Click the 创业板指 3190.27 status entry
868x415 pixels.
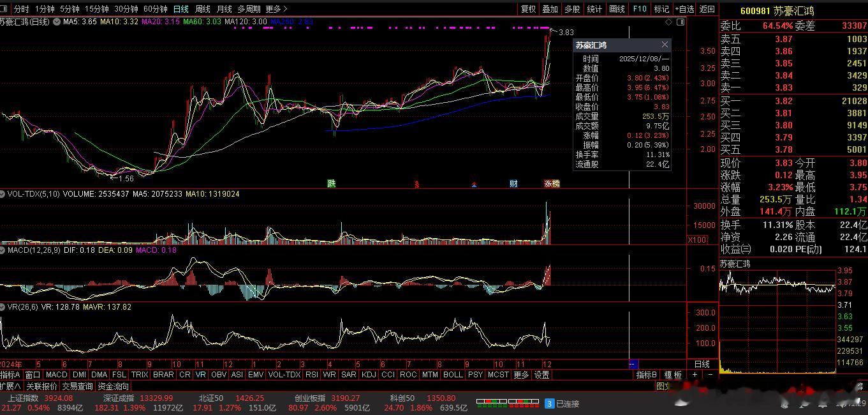pos(327,398)
